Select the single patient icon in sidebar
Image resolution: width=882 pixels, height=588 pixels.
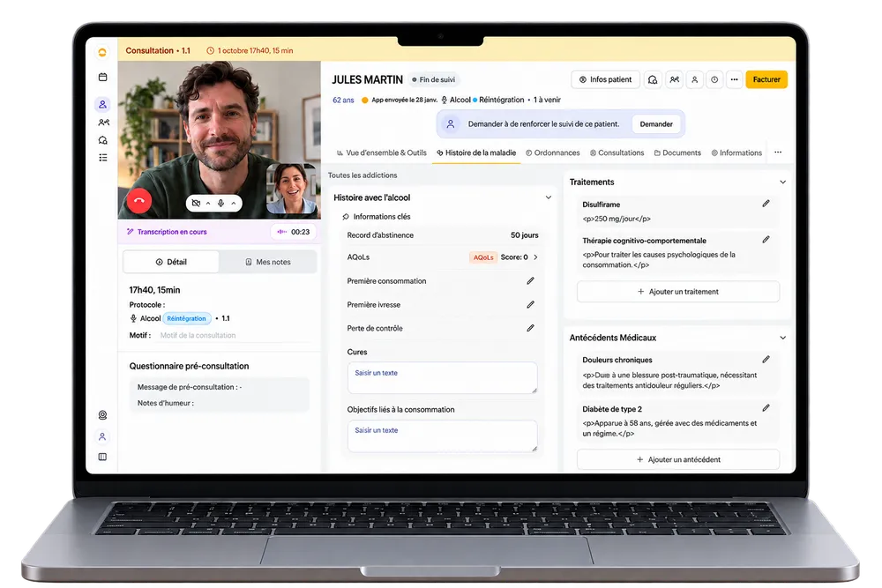(x=102, y=104)
